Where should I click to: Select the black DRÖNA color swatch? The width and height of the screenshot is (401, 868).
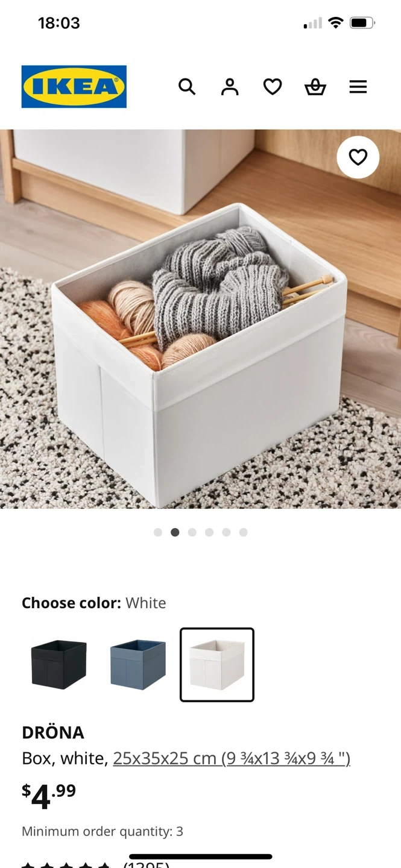(x=59, y=665)
